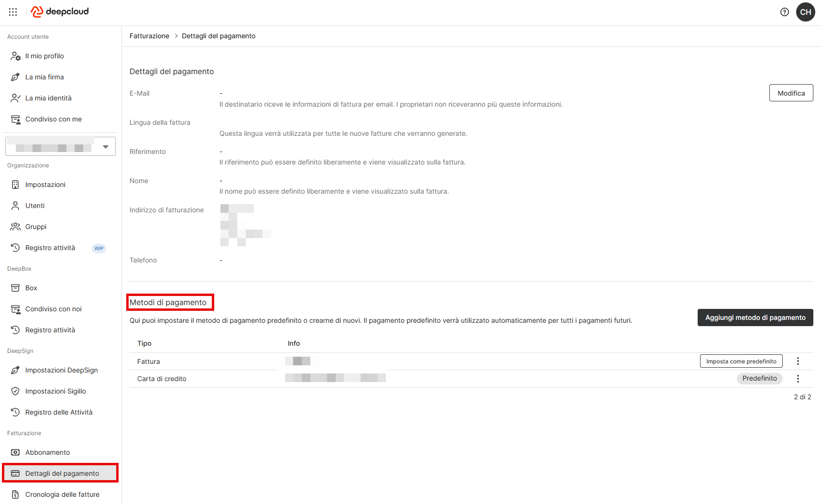Click Imposta come predefinito for Fattura
Screen dimensions: 821x504
click(741, 362)
